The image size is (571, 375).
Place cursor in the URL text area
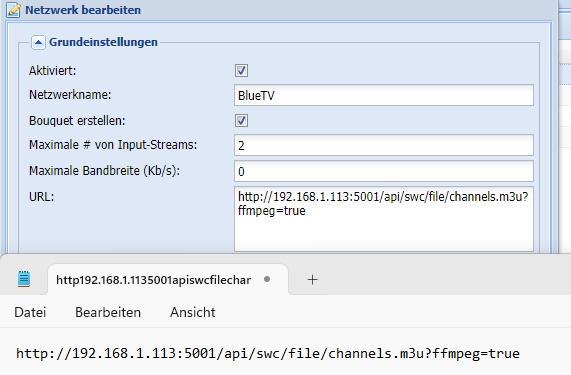(x=384, y=219)
